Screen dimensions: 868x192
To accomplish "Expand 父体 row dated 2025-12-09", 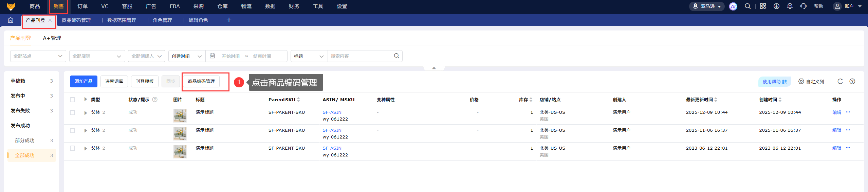I will click(x=86, y=113).
